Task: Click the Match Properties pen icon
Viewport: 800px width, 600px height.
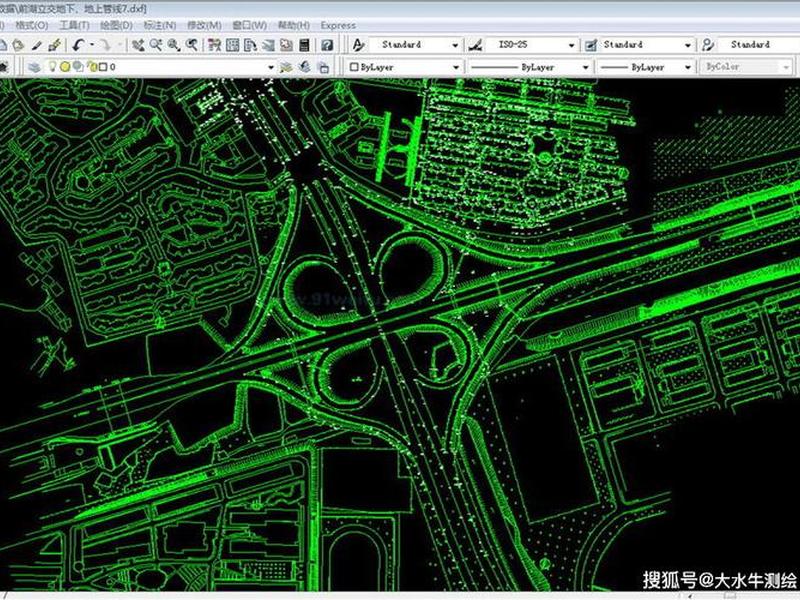Action: click(37, 45)
